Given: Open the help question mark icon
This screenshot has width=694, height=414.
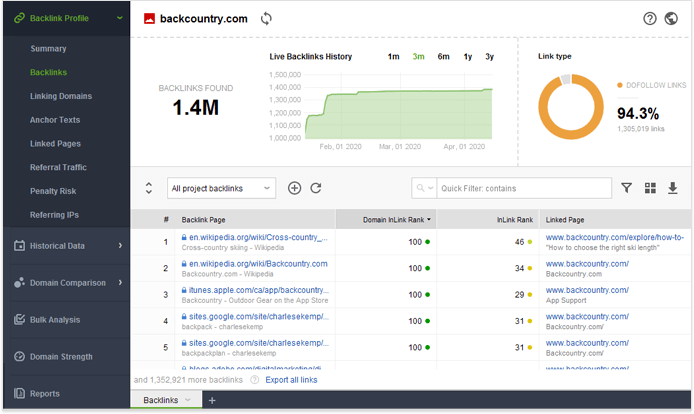Looking at the screenshot, I should [x=649, y=19].
